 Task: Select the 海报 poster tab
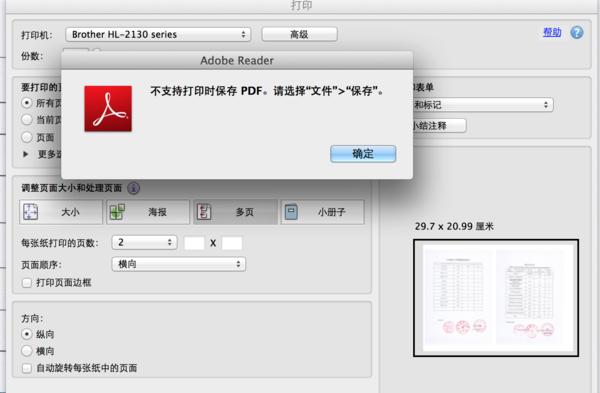(x=148, y=212)
